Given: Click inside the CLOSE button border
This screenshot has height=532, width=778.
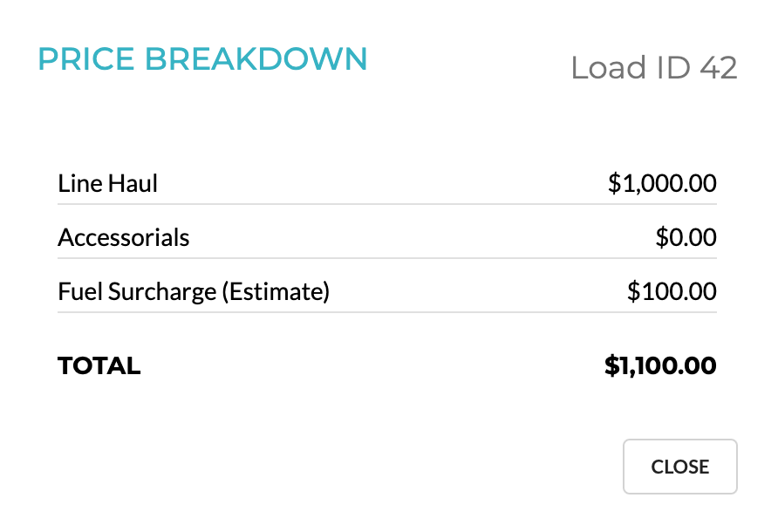Looking at the screenshot, I should coord(679,467).
